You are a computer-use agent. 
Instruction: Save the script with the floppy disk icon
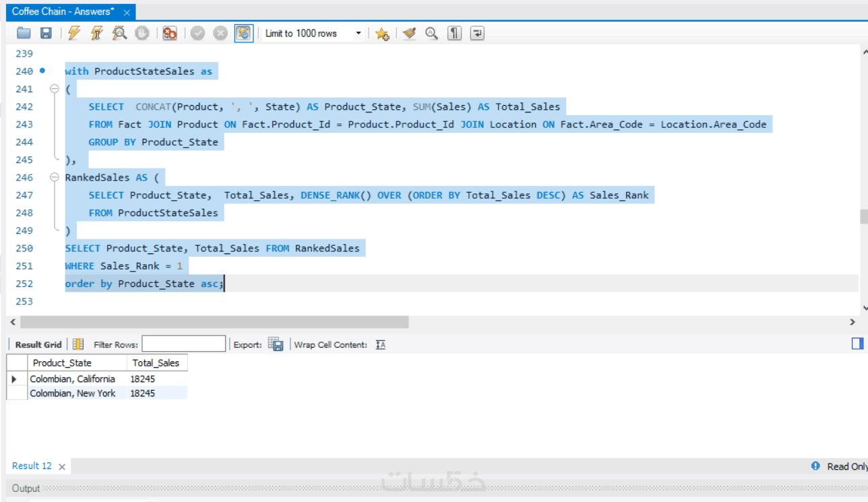coord(46,33)
